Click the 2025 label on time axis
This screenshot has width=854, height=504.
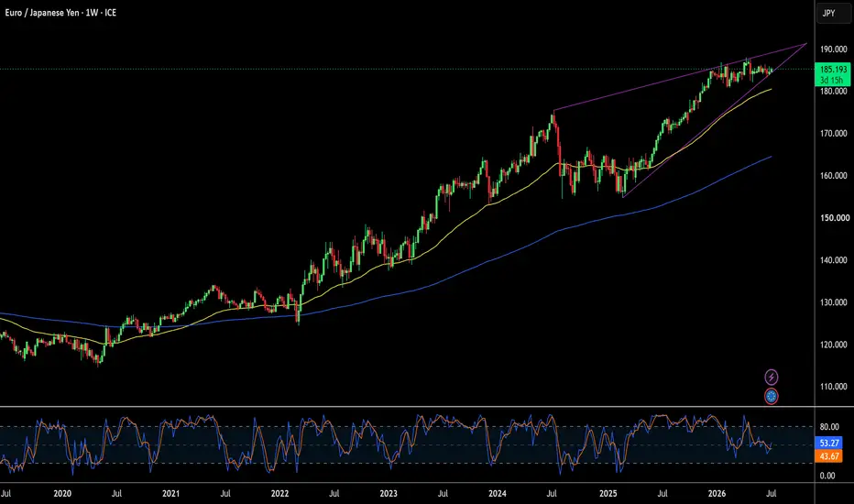[x=608, y=494]
